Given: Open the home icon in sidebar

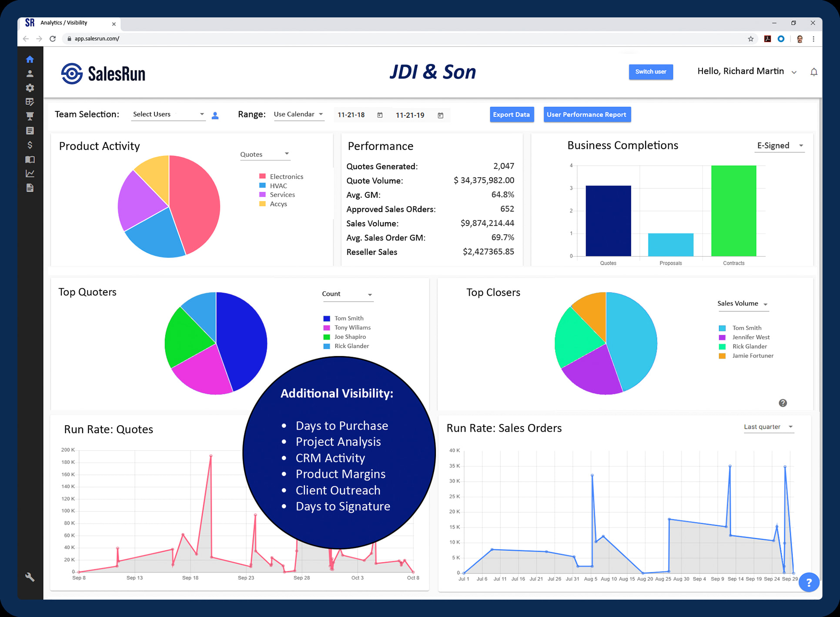Looking at the screenshot, I should tap(30, 59).
